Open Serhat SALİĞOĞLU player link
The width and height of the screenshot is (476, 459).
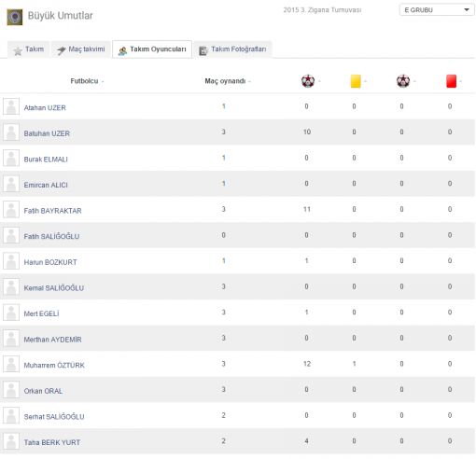pyautogui.click(x=54, y=417)
